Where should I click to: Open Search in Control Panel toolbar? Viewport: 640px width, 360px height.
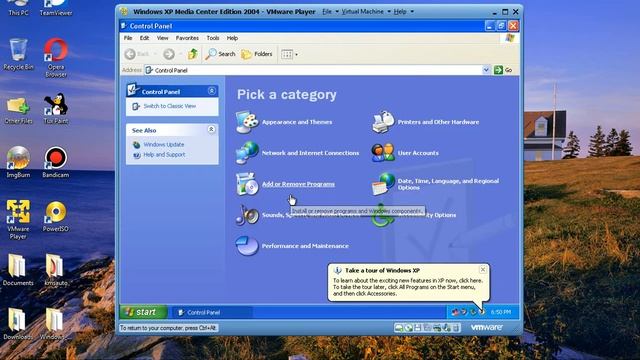pyautogui.click(x=220, y=54)
